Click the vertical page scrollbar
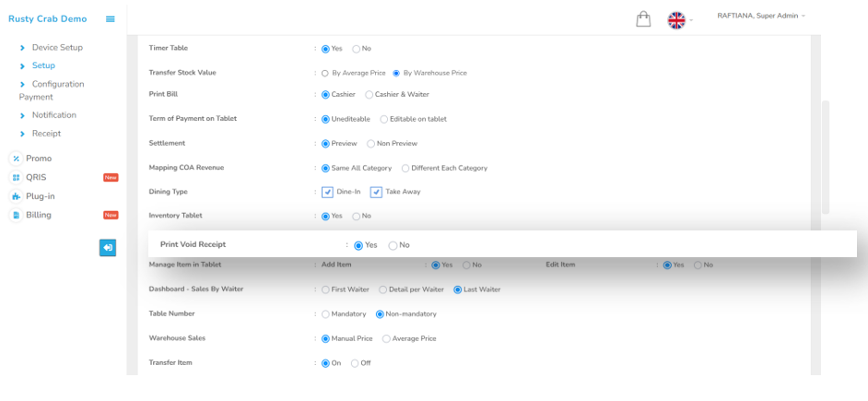The height and width of the screenshot is (401, 868). click(825, 157)
